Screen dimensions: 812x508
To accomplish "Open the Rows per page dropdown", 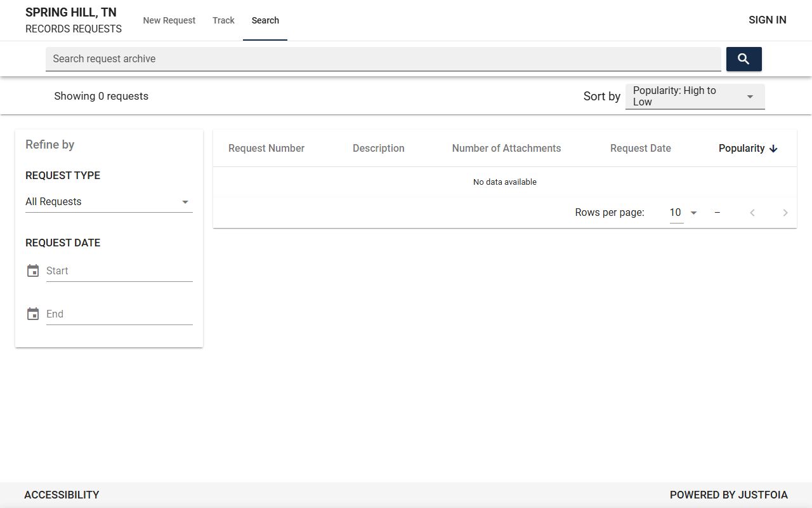I will pyautogui.click(x=683, y=213).
